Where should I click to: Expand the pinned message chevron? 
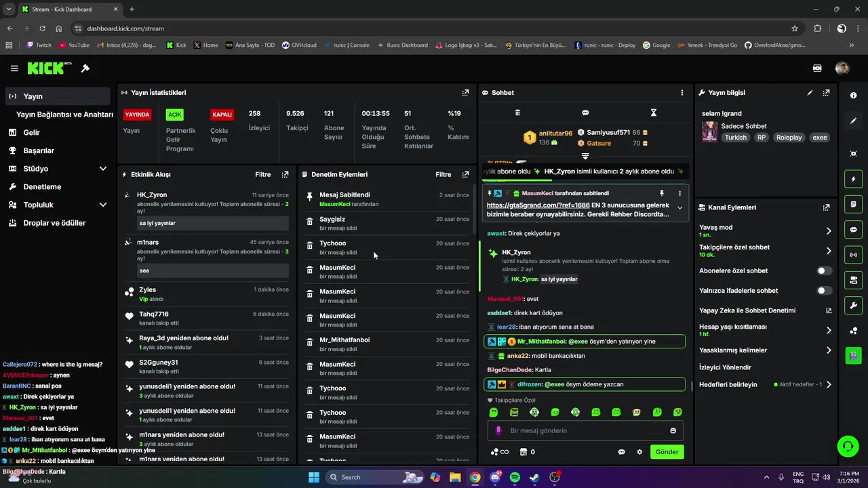point(679,208)
